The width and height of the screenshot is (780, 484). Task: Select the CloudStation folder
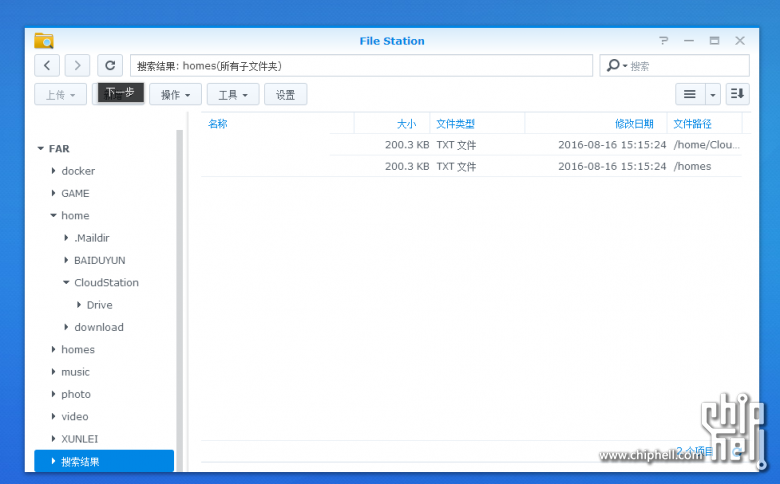(x=106, y=283)
